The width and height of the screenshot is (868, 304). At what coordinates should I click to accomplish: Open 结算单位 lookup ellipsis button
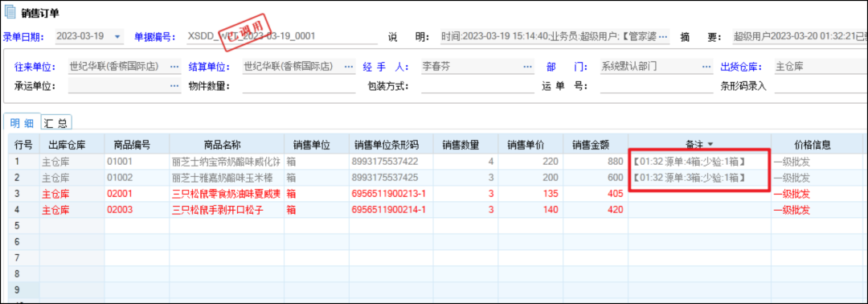350,67
